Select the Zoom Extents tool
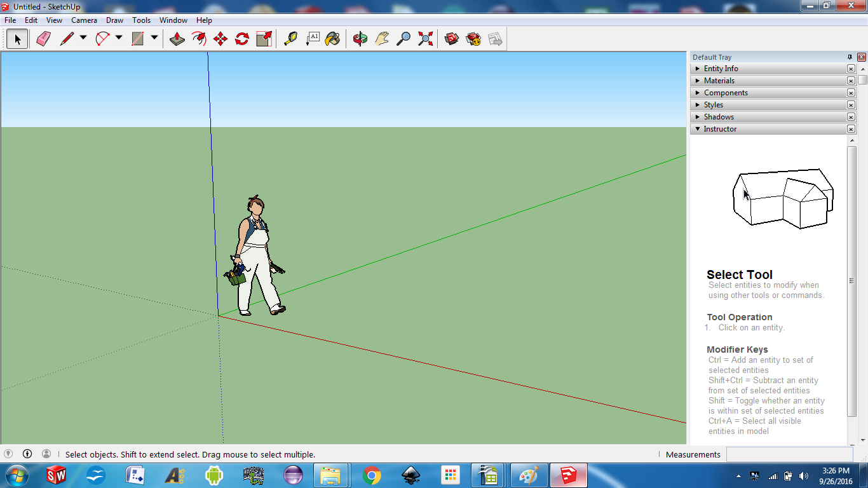Screen dimensions: 868x488 425,39
